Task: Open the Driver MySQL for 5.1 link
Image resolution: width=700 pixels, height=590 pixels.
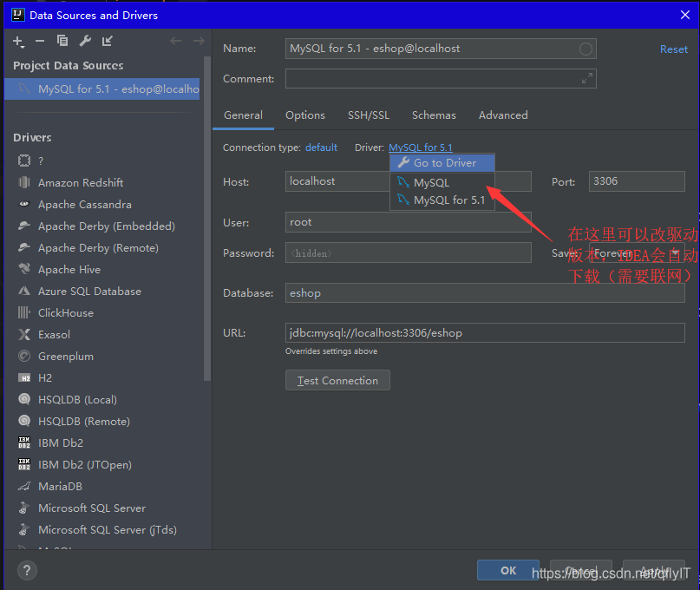Action: [x=421, y=147]
